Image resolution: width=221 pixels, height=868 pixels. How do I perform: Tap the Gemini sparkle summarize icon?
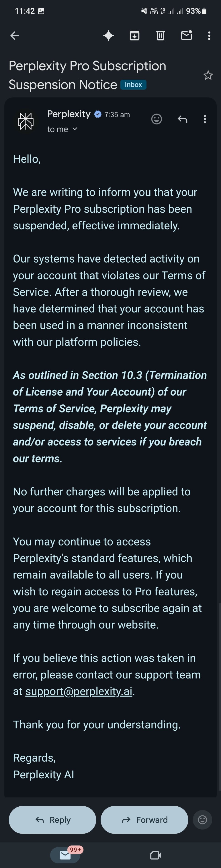[x=108, y=35]
